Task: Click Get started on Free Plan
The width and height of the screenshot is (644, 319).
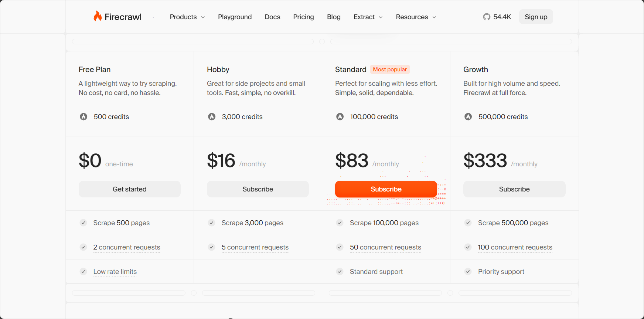Action: [x=130, y=189]
